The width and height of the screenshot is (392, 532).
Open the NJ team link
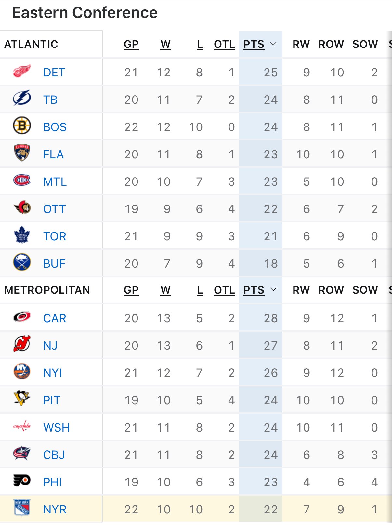coord(50,345)
